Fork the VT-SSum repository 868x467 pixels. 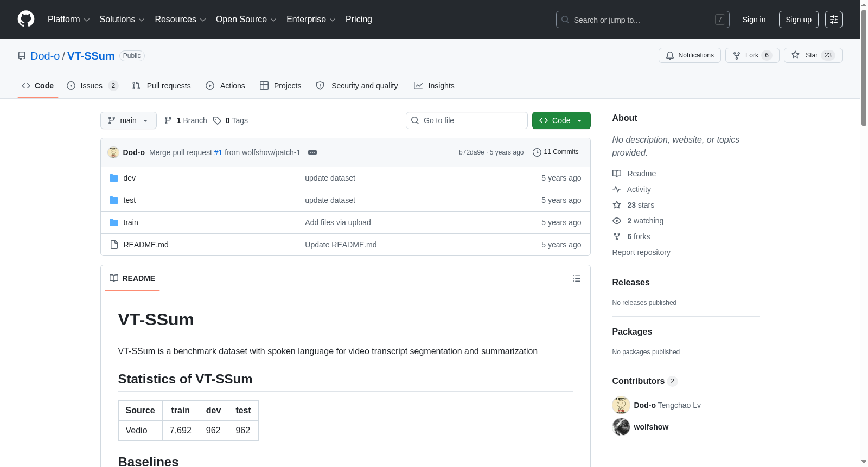pos(752,55)
